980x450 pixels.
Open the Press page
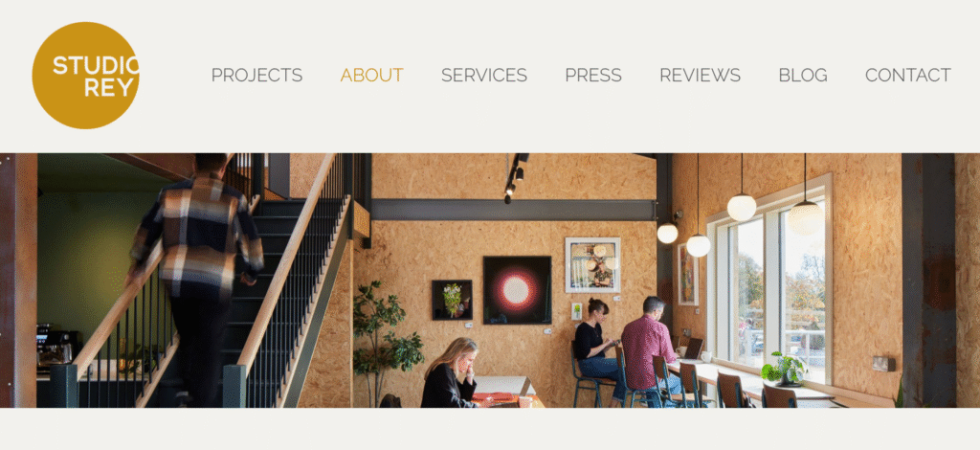click(x=593, y=75)
